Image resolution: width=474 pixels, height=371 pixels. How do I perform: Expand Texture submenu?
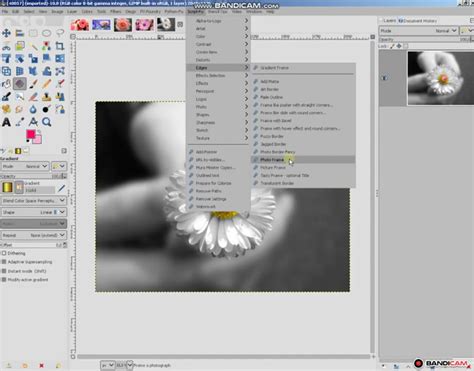[x=218, y=138]
